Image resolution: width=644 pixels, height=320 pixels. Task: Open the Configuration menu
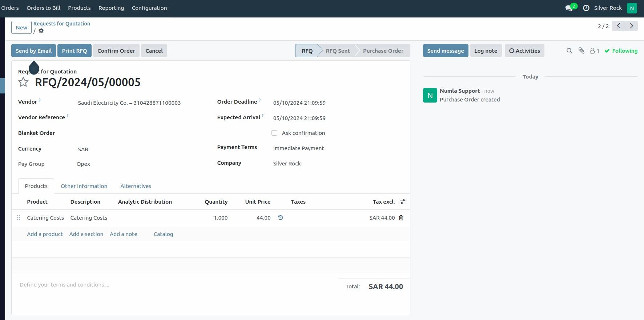149,8
